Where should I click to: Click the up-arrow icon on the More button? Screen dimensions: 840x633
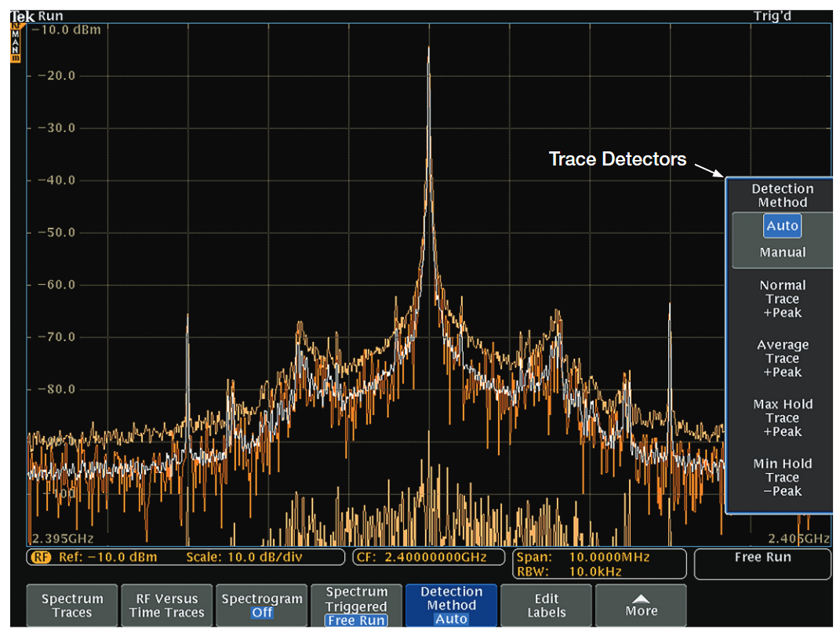pos(641,598)
